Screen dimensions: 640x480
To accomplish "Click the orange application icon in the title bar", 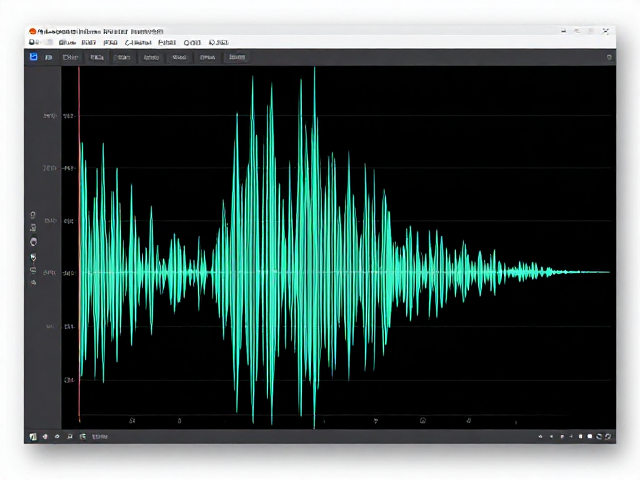I will [32, 31].
